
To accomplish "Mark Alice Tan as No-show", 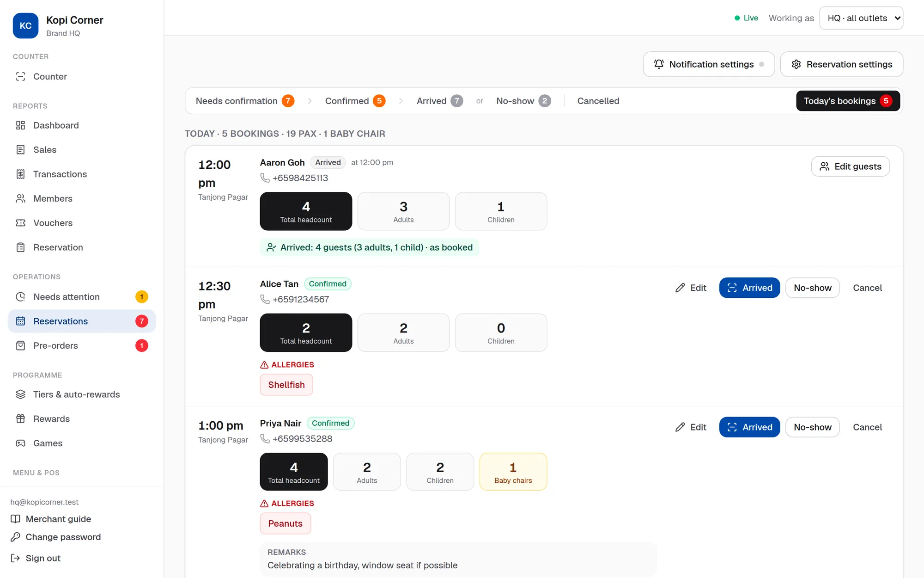I will pyautogui.click(x=813, y=288).
